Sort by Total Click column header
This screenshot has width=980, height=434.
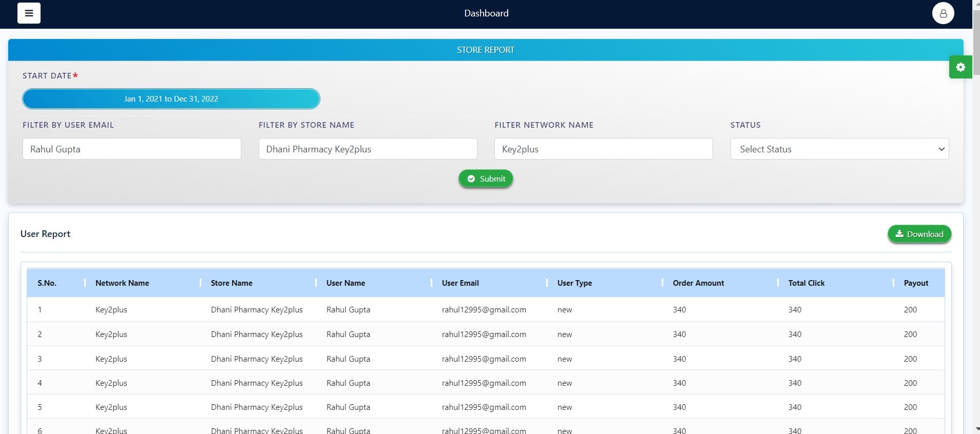pos(806,283)
